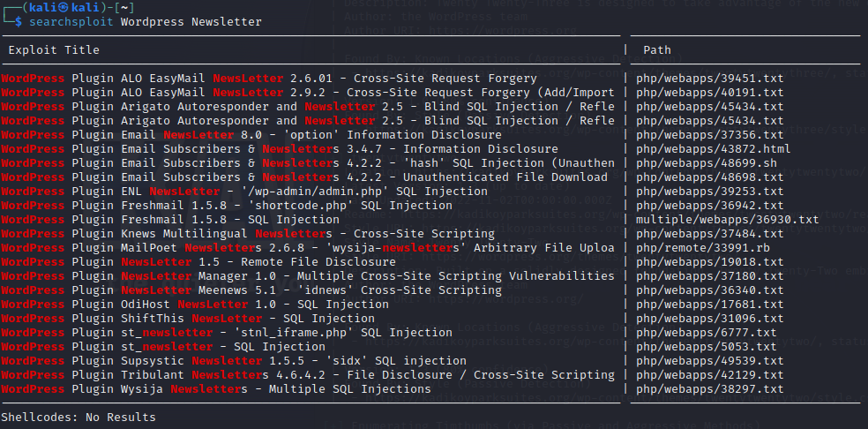Click path php/remote/33991.rb
The height and width of the screenshot is (429, 868).
[703, 248]
